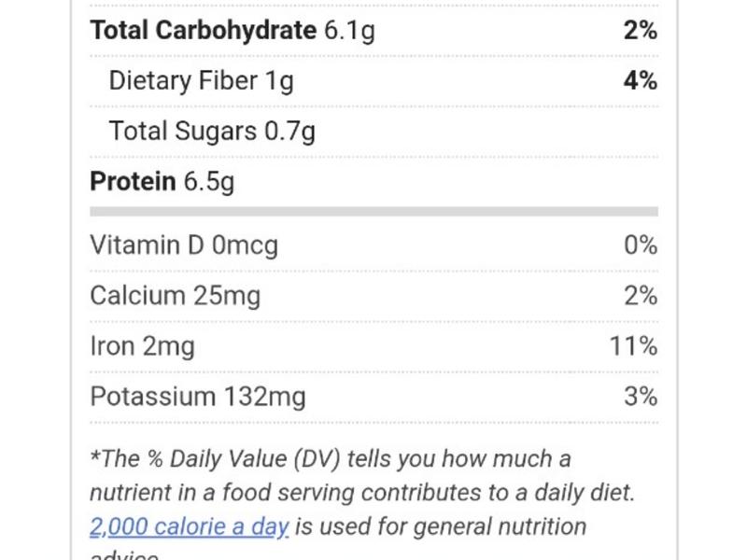Click the "% Daily Value (DV)" footnote text
Screen dimensions: 747x560
click(230, 459)
